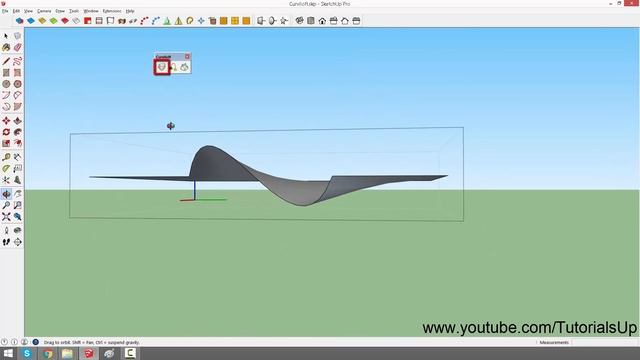Switch to Front view house icon
The width and height of the screenshot is (640, 360).
tap(322, 21)
